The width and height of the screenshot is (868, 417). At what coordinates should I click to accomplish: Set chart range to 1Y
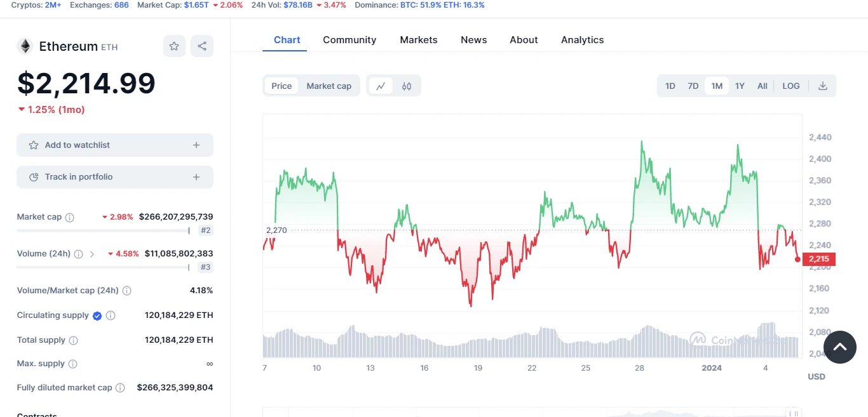[740, 86]
